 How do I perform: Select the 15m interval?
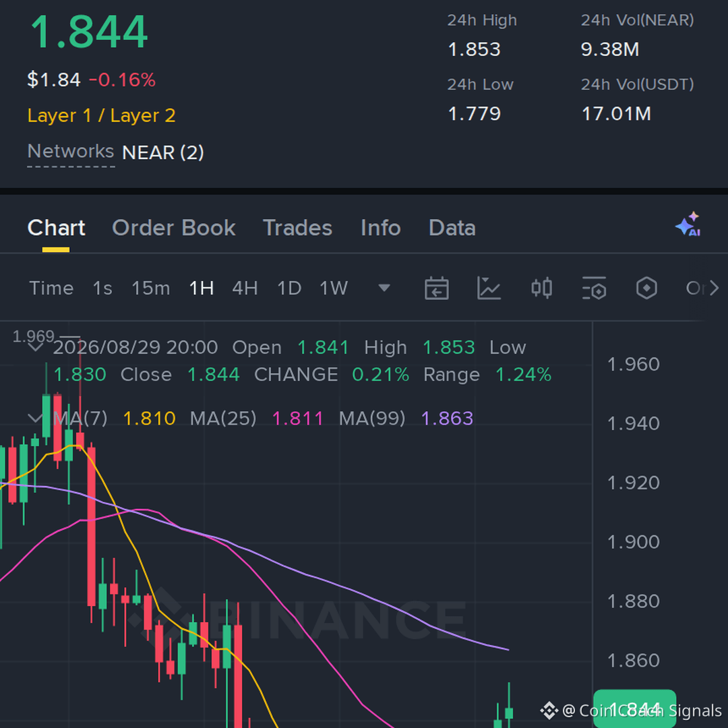tap(151, 289)
